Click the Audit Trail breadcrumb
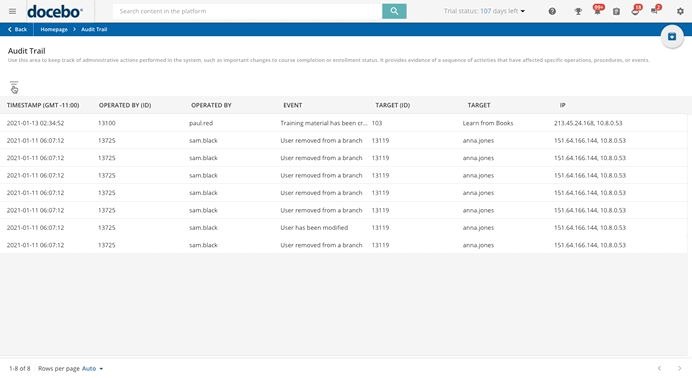 (x=94, y=29)
